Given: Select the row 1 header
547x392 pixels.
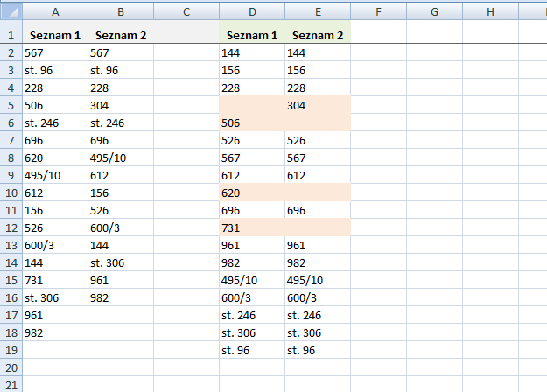Looking at the screenshot, I should point(11,35).
